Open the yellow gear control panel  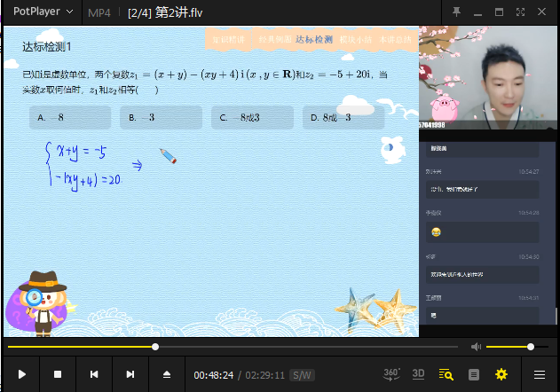[501, 374]
